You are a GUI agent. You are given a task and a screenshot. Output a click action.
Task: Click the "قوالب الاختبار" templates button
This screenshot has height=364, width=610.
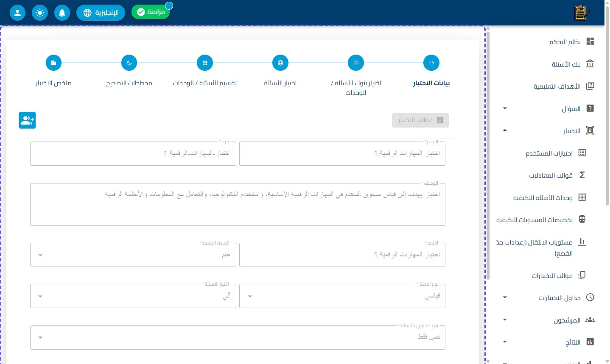pos(420,120)
